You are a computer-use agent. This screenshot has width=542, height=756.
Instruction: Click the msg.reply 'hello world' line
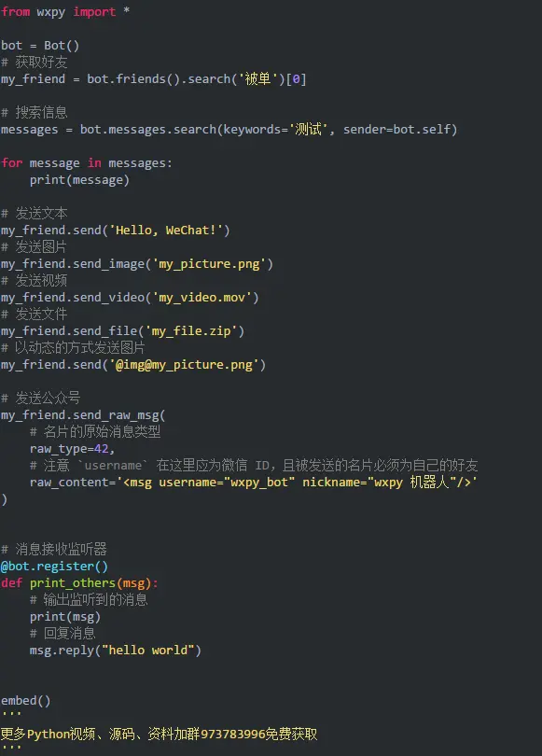(x=116, y=651)
